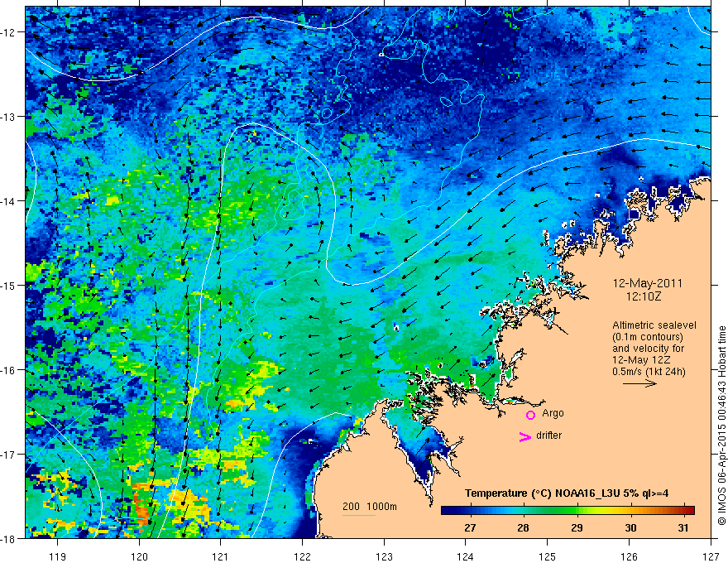The height and width of the screenshot is (563, 728).
Task: Click the cyan depth contour legend line
Action: click(358, 516)
